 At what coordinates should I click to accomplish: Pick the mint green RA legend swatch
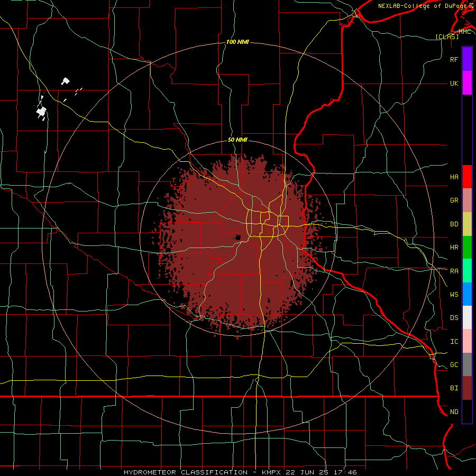tap(467, 270)
